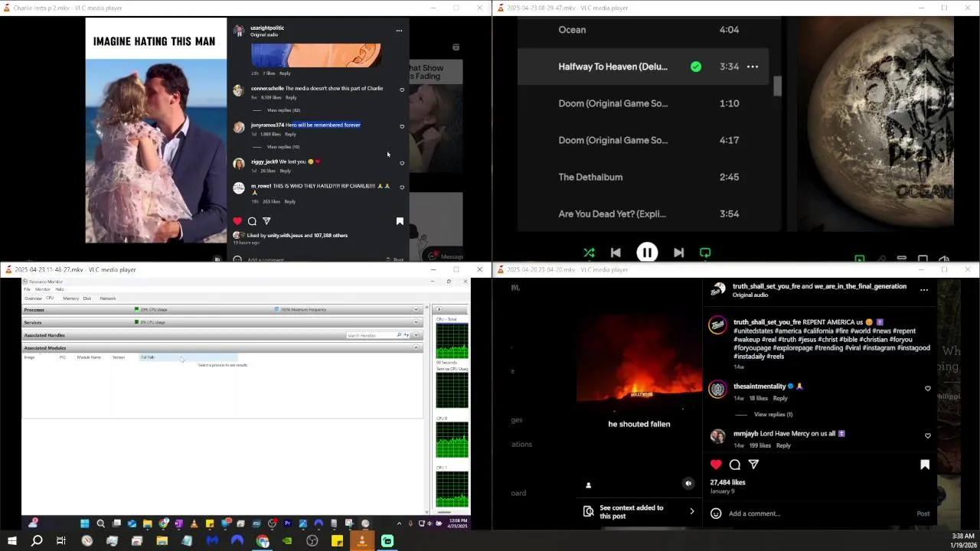View replies (1) under thesaintmentality comment
The image size is (980, 551).
tap(773, 415)
